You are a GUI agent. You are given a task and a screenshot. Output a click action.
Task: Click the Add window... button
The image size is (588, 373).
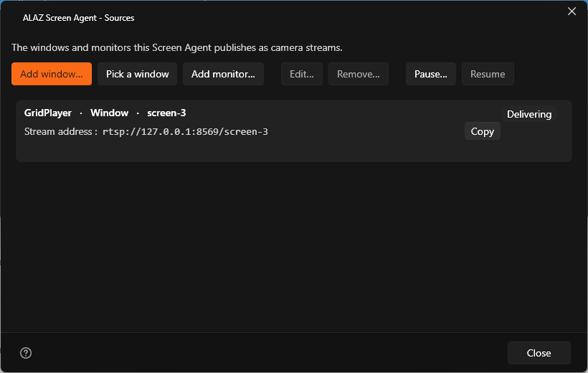click(52, 74)
